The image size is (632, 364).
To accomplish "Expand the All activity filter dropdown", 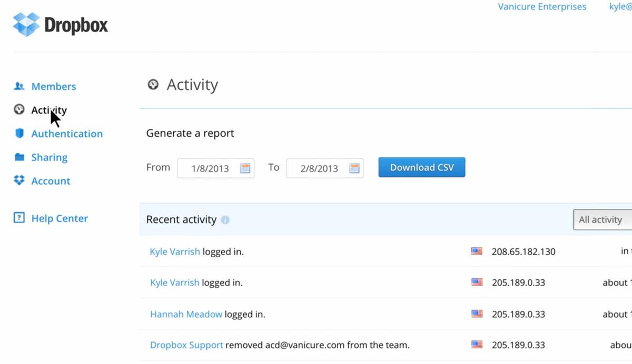I will click(x=603, y=220).
